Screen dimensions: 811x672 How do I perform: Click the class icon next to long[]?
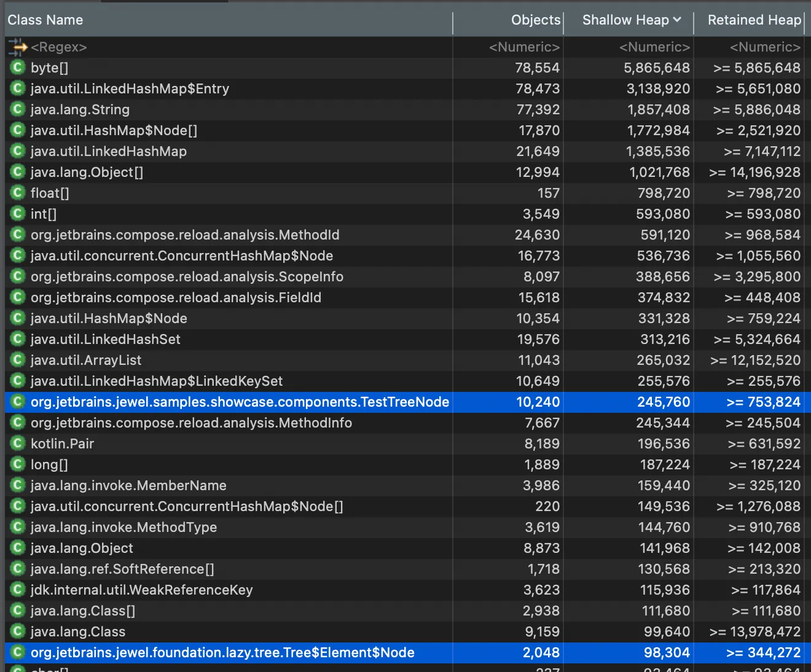(x=18, y=464)
